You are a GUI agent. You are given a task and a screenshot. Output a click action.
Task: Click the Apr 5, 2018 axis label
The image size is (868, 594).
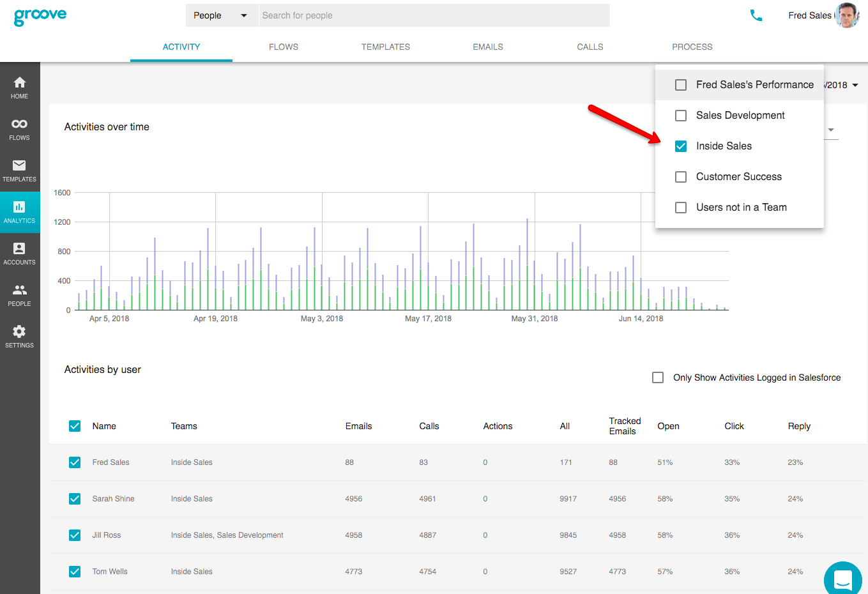coord(109,319)
